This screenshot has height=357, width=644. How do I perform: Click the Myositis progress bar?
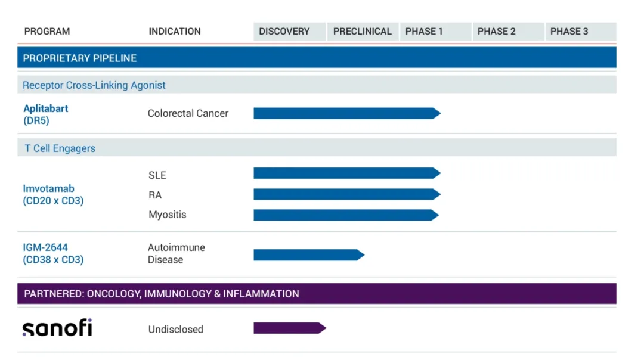point(346,215)
